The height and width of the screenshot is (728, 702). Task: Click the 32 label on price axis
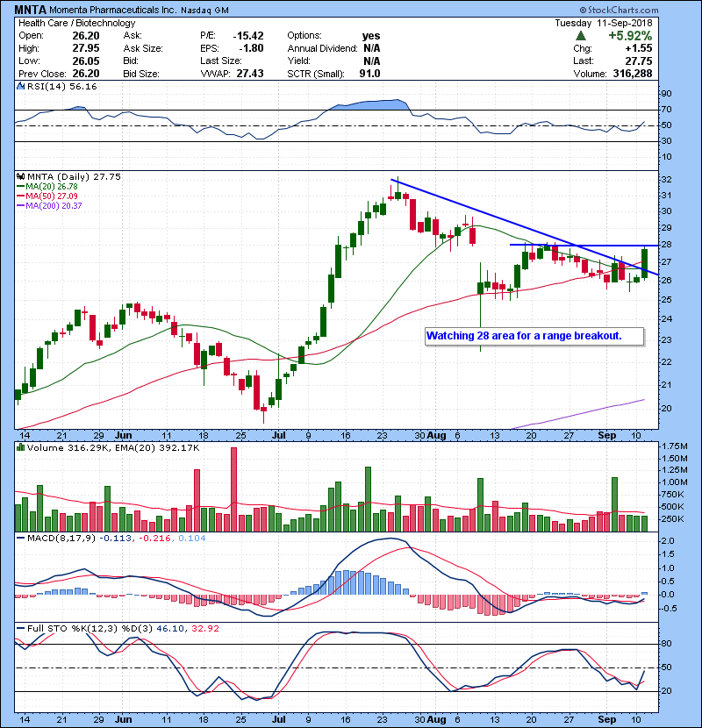666,180
